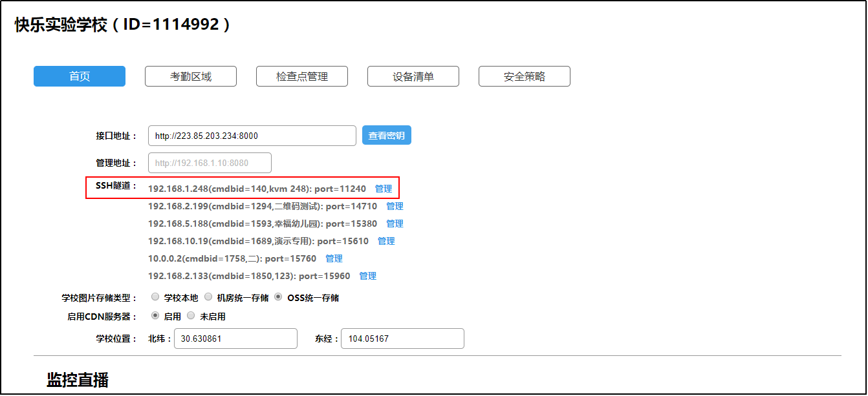868x396 pixels.
Task: Choose the OSS统一存储 radio option
Action: click(x=278, y=297)
